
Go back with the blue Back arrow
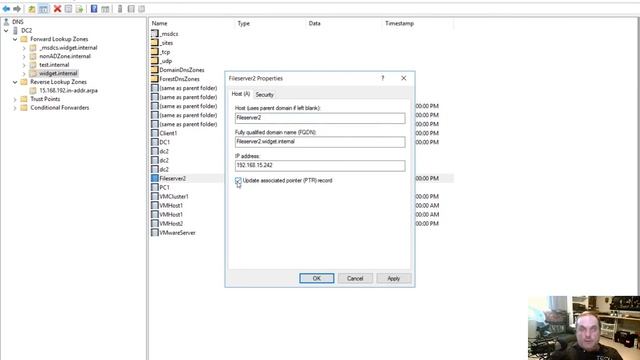[x=6, y=9]
